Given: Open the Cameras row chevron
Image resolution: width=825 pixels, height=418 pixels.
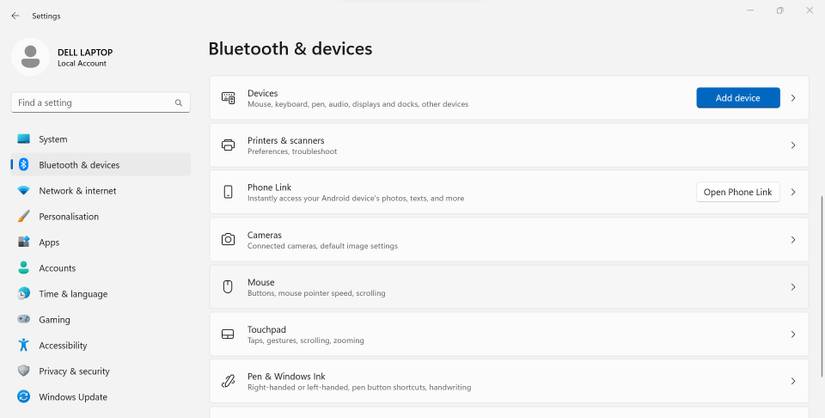Looking at the screenshot, I should [x=793, y=240].
